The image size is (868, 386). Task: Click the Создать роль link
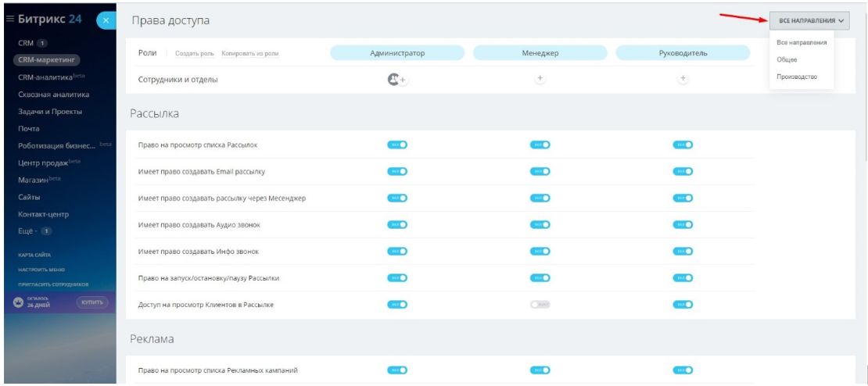pyautogui.click(x=194, y=54)
